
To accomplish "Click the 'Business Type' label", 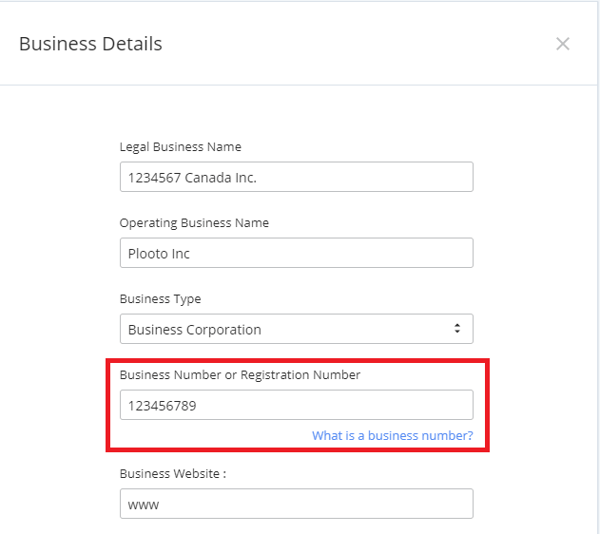I will click(x=160, y=299).
